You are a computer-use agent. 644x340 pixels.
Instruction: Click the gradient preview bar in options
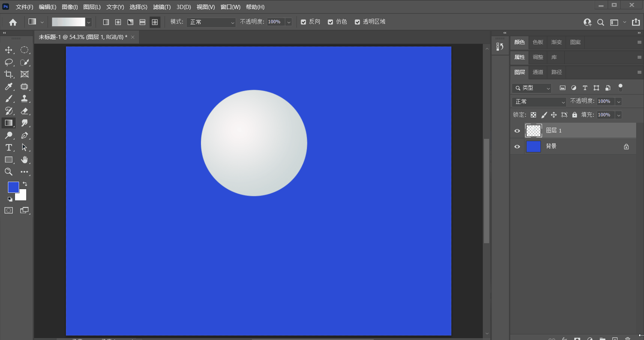69,22
